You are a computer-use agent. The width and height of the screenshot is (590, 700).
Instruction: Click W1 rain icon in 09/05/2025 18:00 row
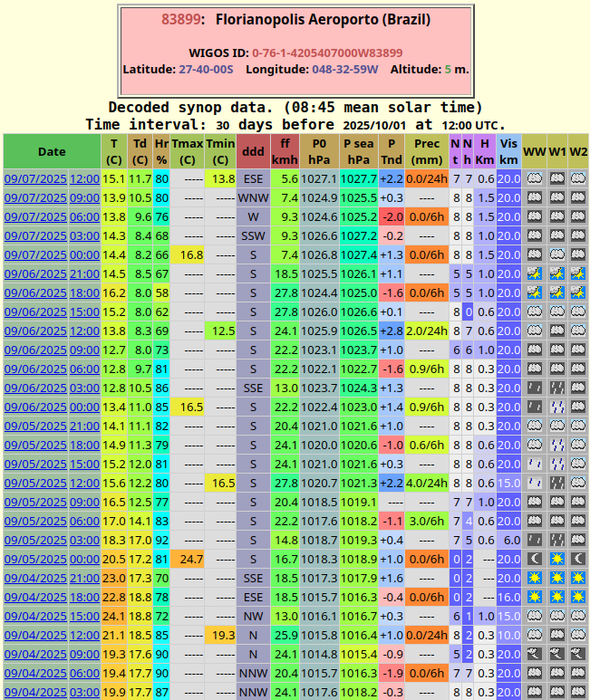556,445
